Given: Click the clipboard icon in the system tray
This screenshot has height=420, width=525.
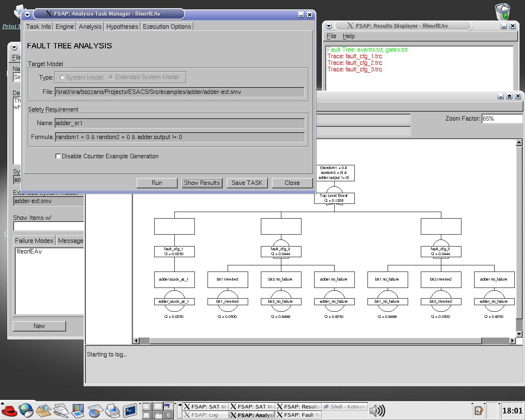Looking at the screenshot, I should 478,410.
